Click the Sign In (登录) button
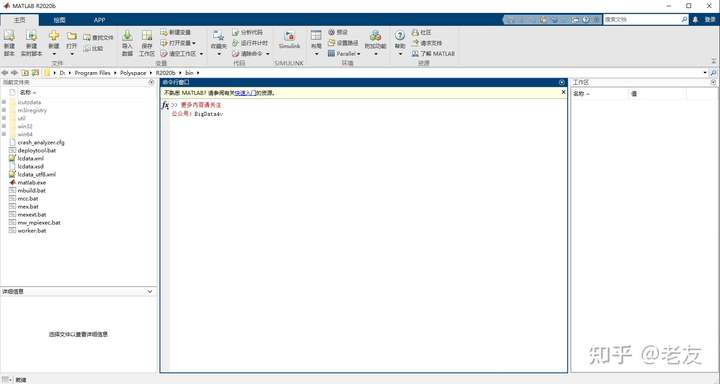720x384 pixels. point(710,19)
